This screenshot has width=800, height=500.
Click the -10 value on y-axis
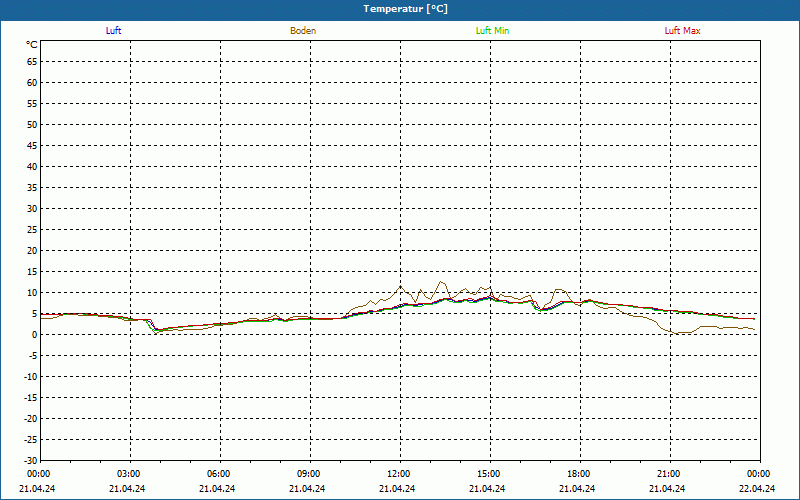[x=31, y=377]
